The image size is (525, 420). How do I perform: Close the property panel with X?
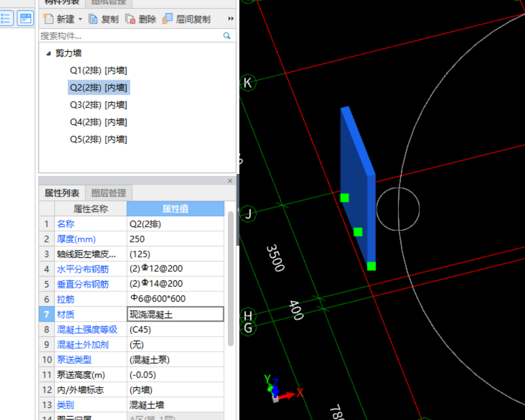tap(230, 181)
